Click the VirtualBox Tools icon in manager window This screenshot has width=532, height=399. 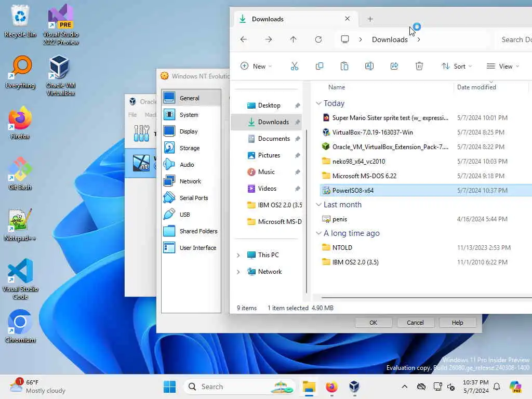click(x=141, y=133)
